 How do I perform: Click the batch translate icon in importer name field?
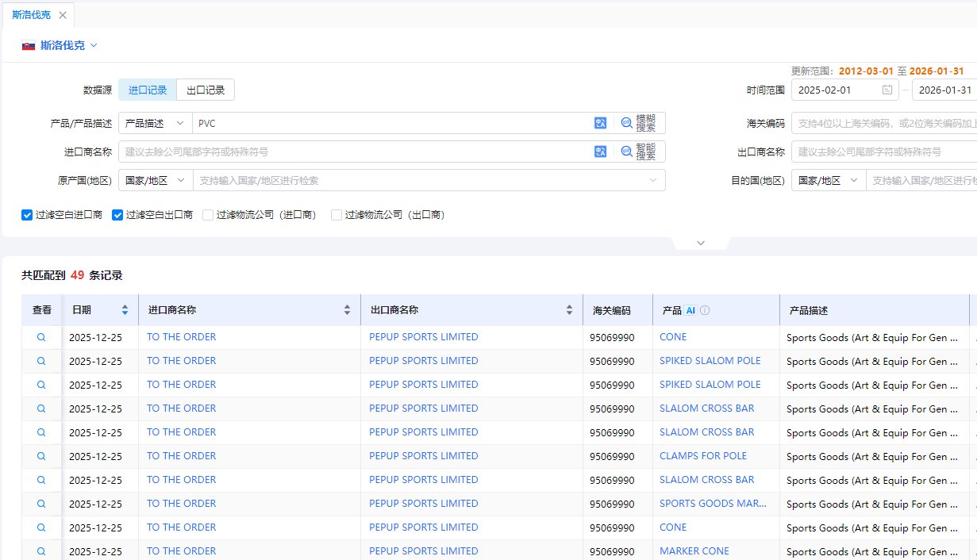[601, 151]
